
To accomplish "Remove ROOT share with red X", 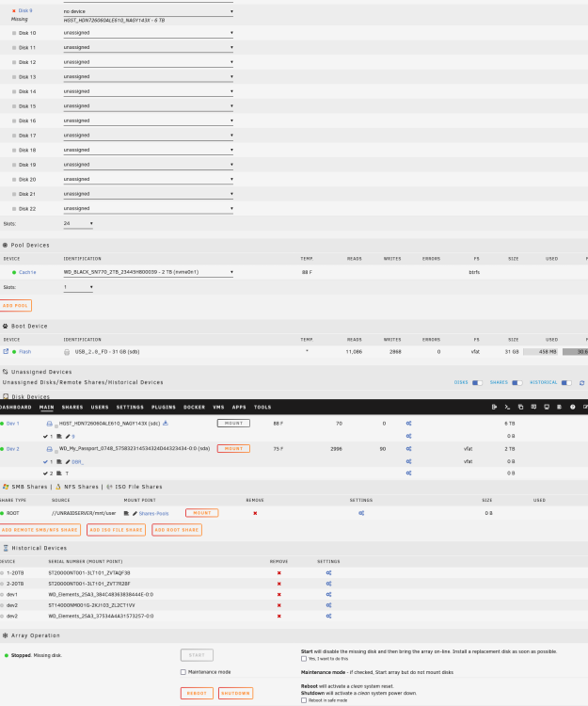I will coord(255,513).
